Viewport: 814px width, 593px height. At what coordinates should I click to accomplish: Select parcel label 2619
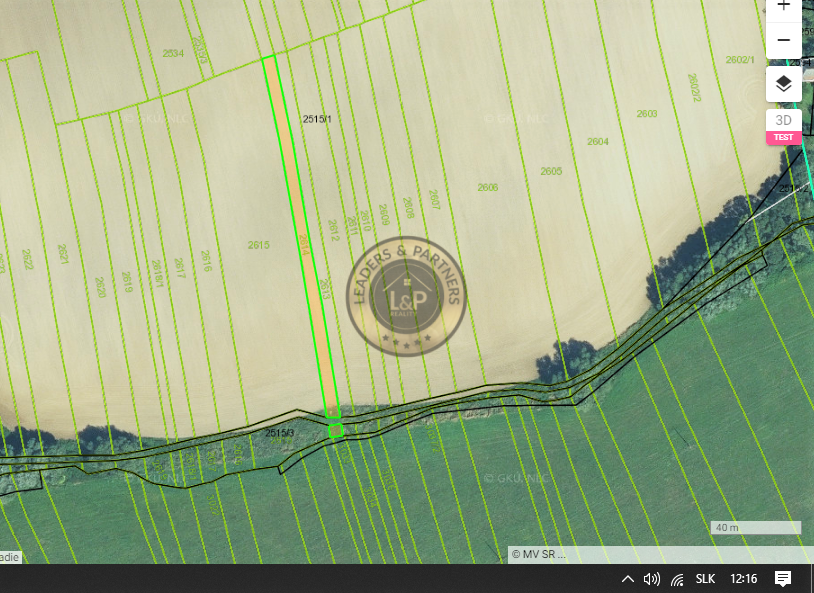127,281
